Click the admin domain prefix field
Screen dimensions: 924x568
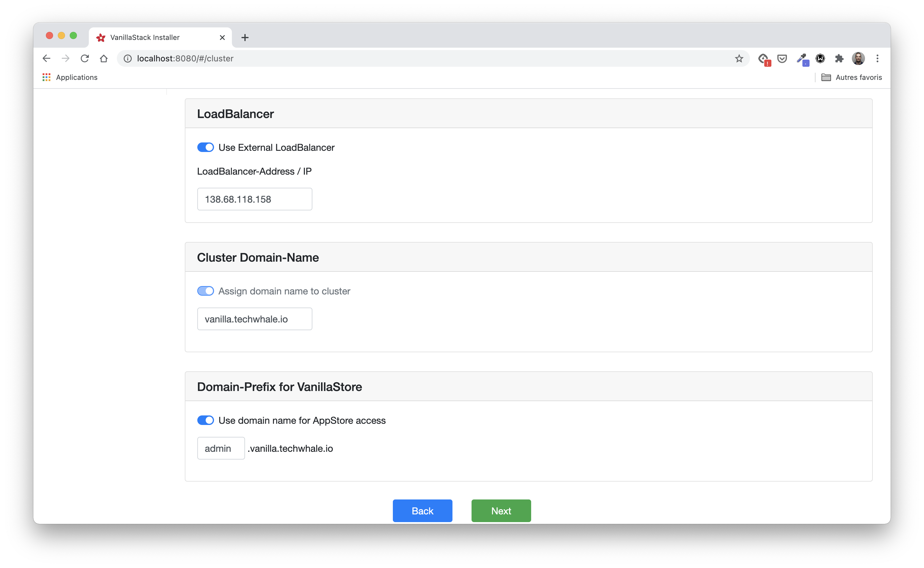coord(221,448)
